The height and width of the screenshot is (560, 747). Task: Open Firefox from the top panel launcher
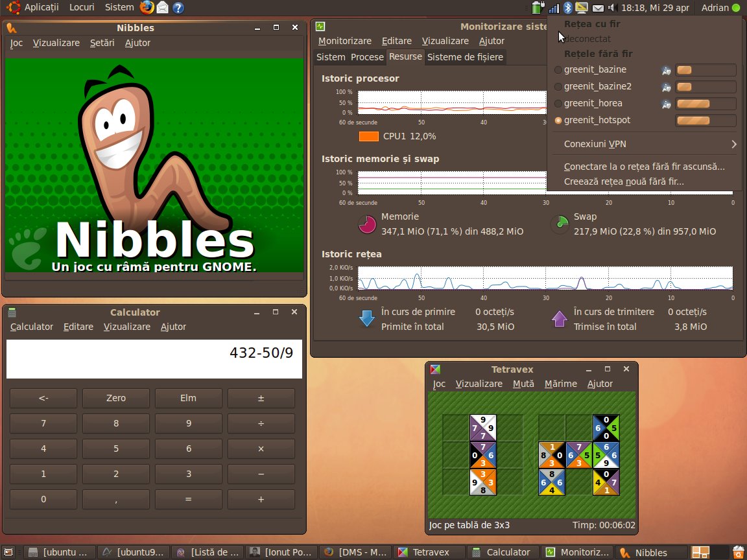tap(147, 8)
